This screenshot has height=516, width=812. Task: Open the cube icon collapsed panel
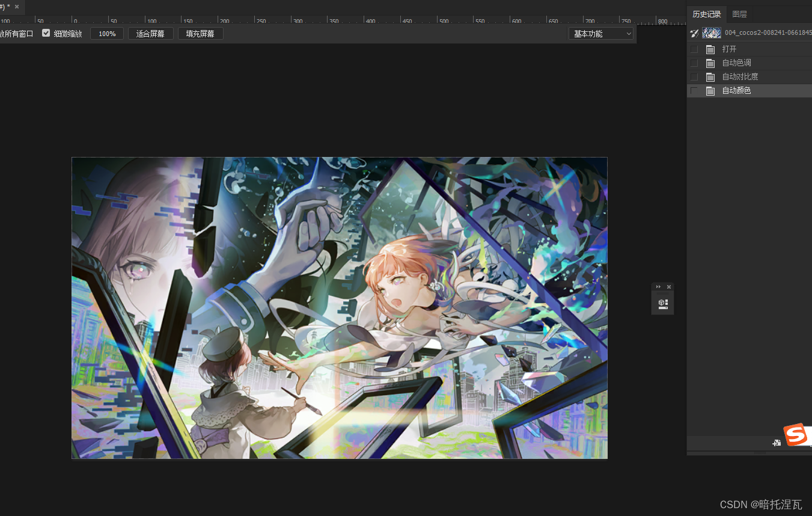click(x=663, y=304)
